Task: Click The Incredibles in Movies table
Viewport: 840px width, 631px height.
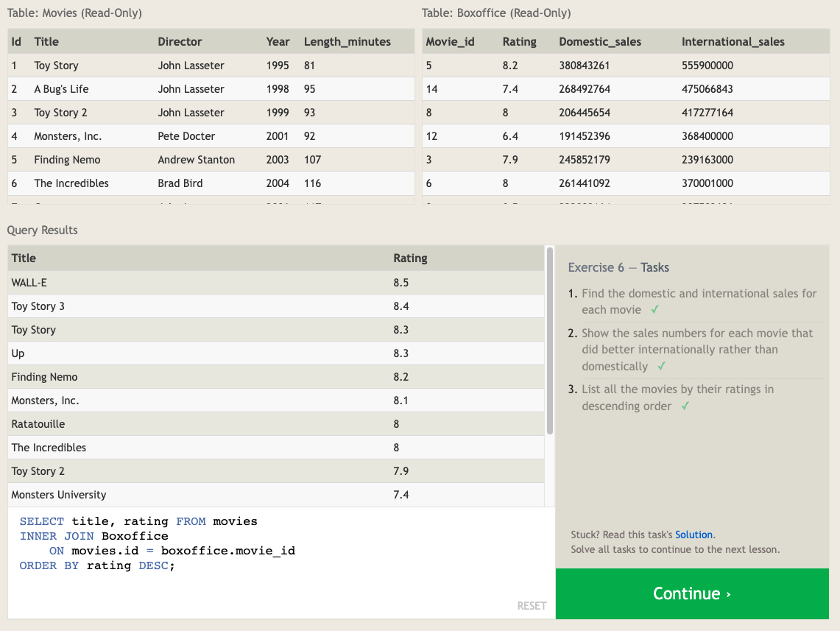Action: point(71,183)
